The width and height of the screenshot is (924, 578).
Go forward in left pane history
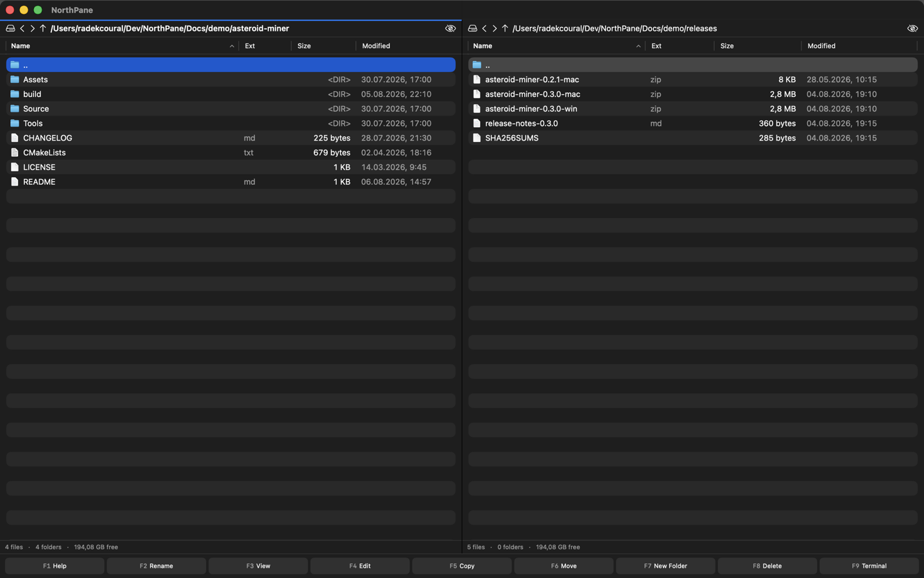[32, 28]
